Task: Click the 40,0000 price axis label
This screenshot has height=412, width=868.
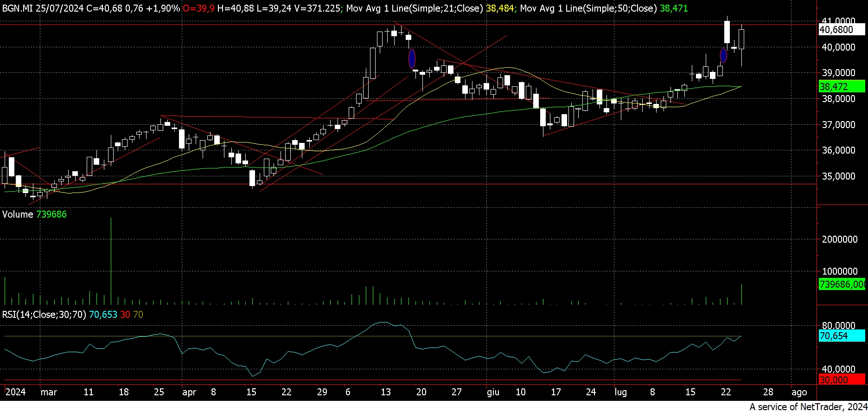Action: (x=838, y=47)
